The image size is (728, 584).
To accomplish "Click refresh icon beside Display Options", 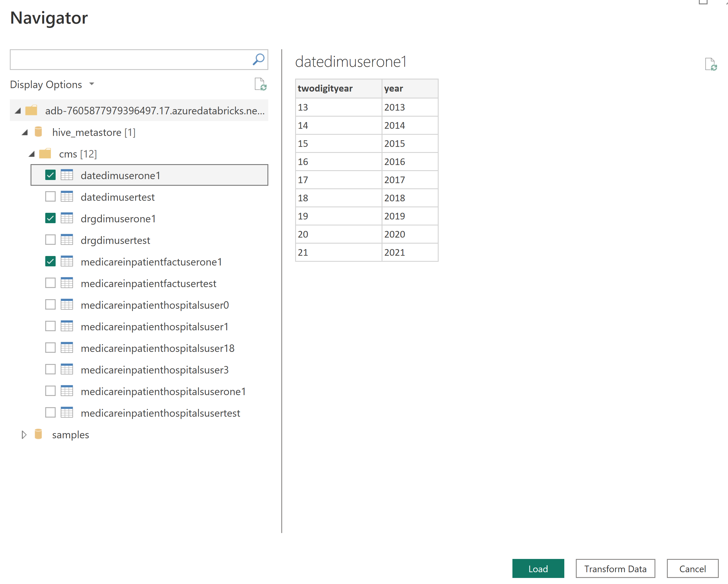I will coord(260,84).
